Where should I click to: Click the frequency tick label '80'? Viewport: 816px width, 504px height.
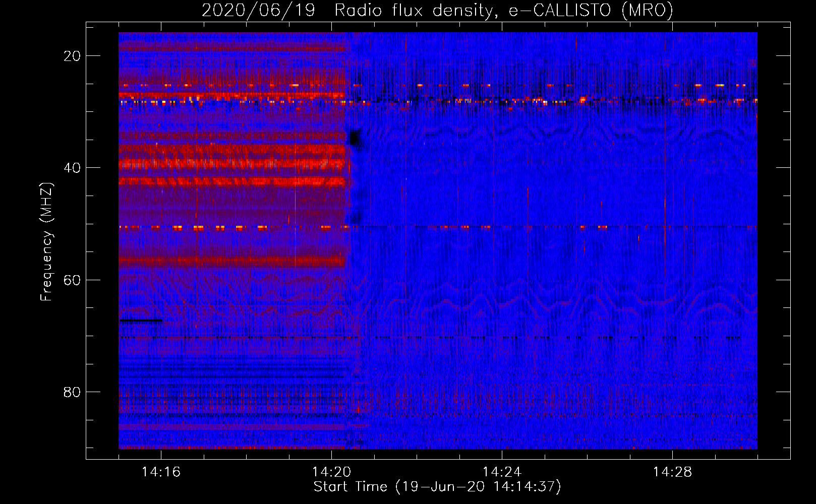point(72,392)
